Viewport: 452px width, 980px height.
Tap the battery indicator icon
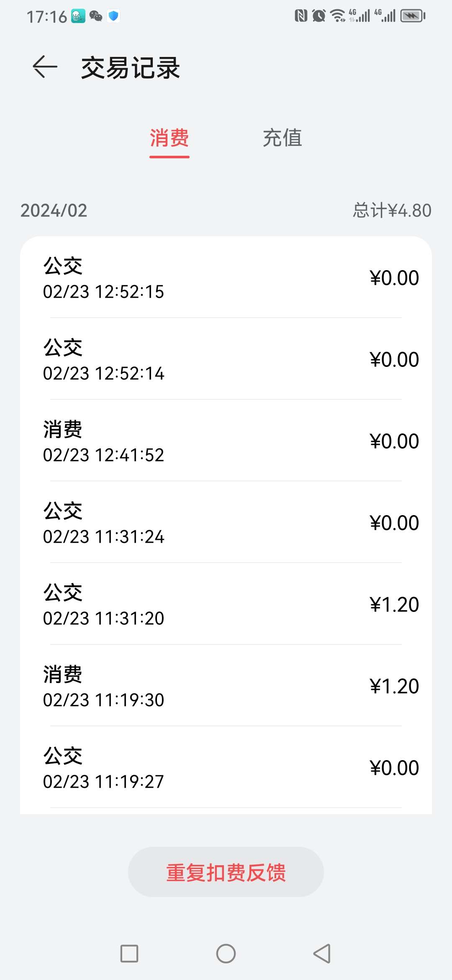413,16
